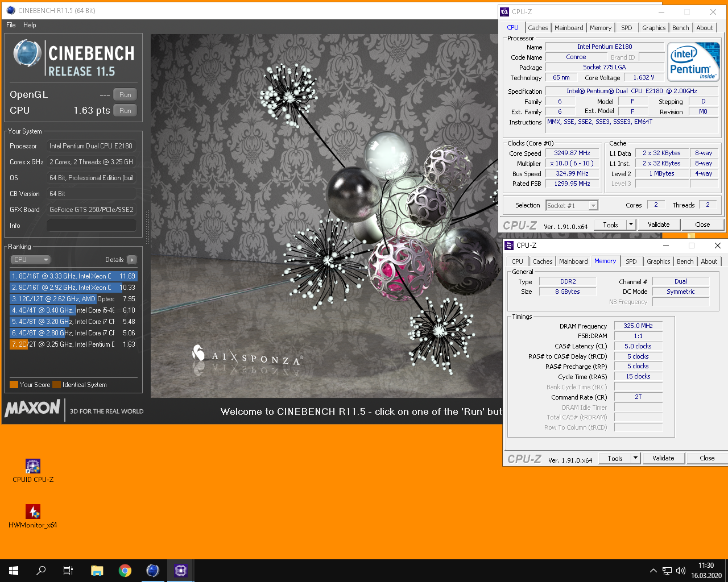Open the CPU ranking type dropdown
Image resolution: width=728 pixels, height=582 pixels.
click(x=31, y=260)
